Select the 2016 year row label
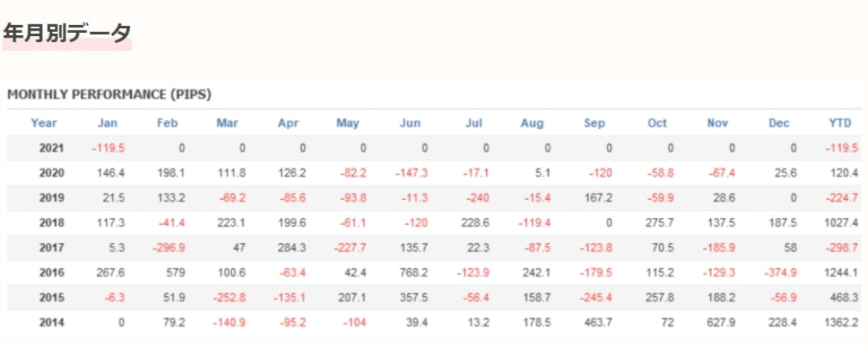The width and height of the screenshot is (868, 347). [x=51, y=272]
